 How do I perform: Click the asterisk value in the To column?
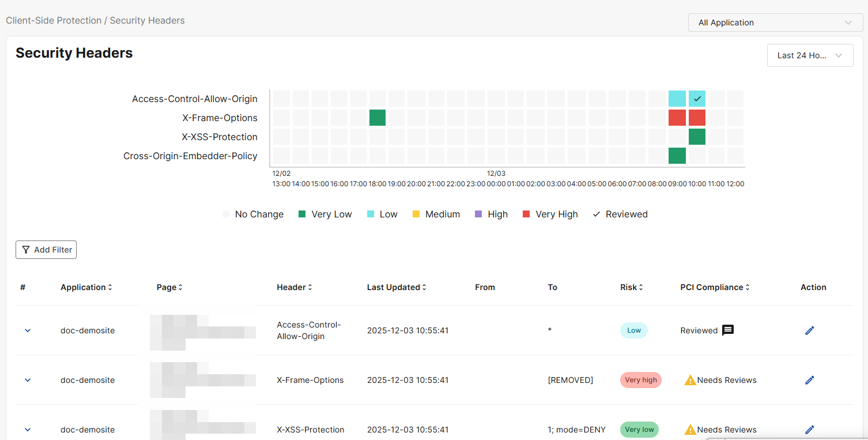pyautogui.click(x=550, y=330)
